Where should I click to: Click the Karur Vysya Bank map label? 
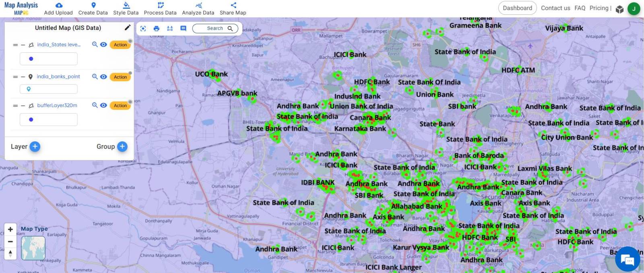[x=421, y=247]
